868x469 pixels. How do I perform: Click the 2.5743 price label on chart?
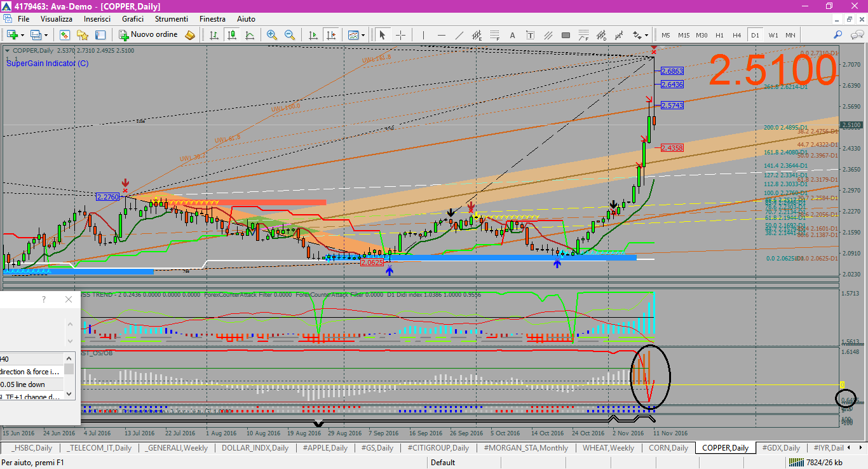(672, 105)
